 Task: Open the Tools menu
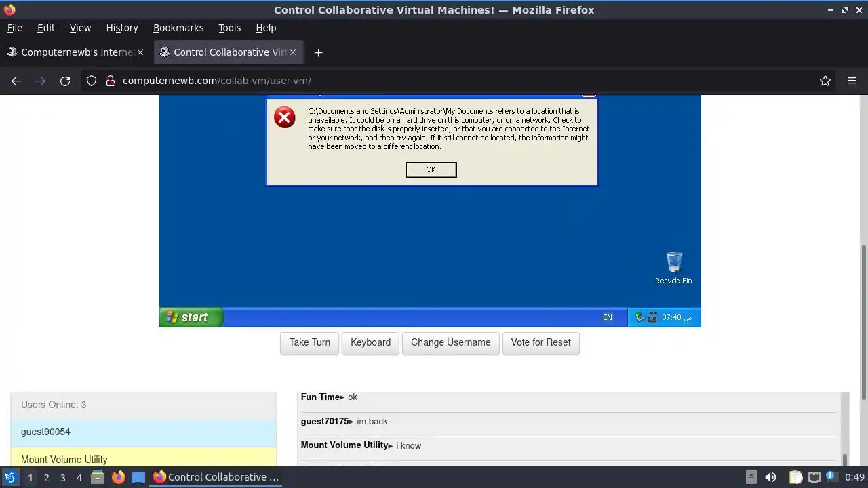pyautogui.click(x=229, y=28)
